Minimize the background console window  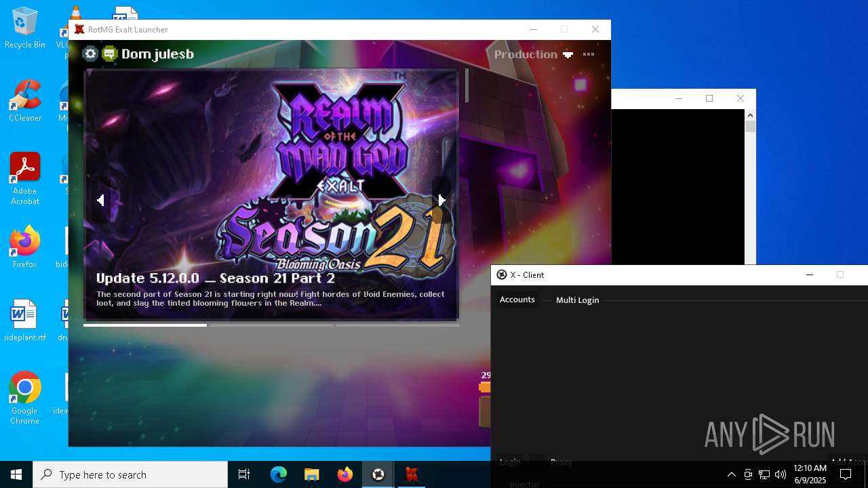click(x=678, y=98)
